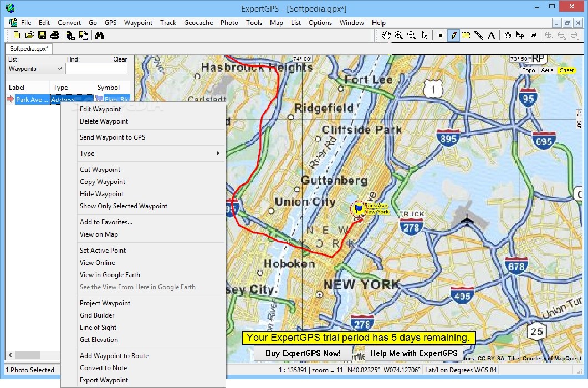The width and height of the screenshot is (588, 388).
Task: Select the New Waypoint crosshair tool
Action: click(441, 35)
